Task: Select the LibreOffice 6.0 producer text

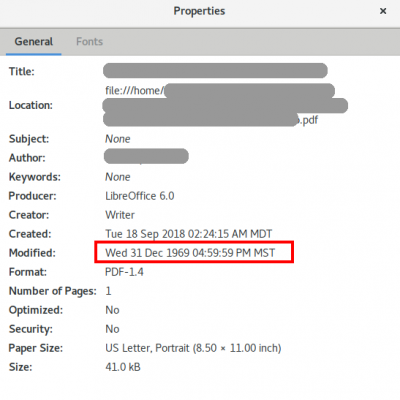Action: coord(140,196)
